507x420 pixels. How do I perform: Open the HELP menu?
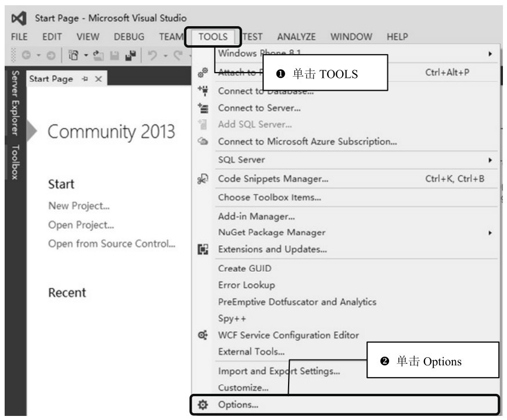(397, 37)
